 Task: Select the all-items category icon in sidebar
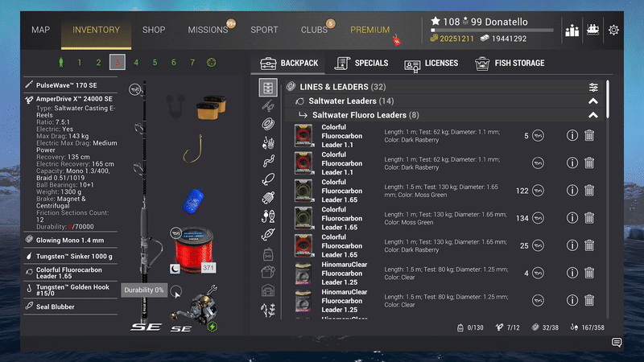pyautogui.click(x=267, y=87)
